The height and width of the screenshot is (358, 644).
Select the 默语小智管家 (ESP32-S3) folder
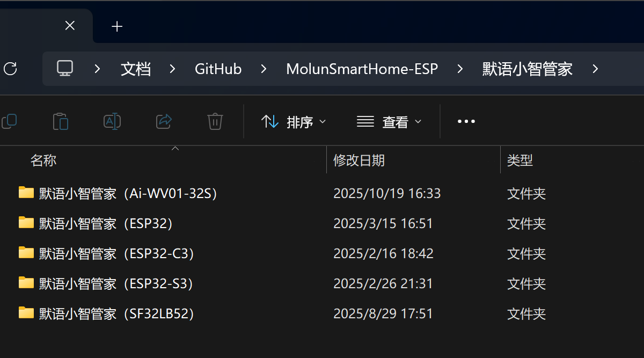(x=116, y=283)
